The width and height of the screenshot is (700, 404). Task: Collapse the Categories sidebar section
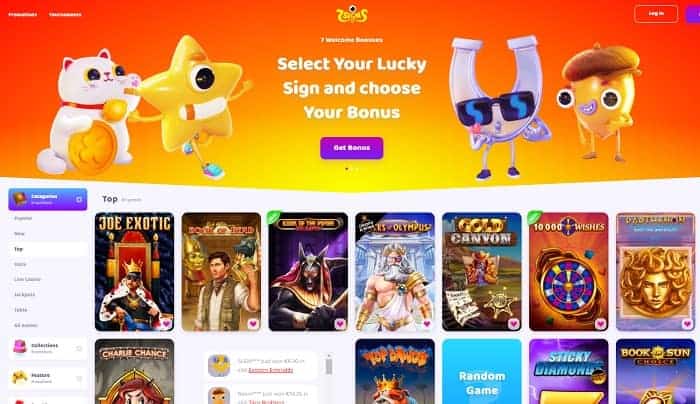79,200
